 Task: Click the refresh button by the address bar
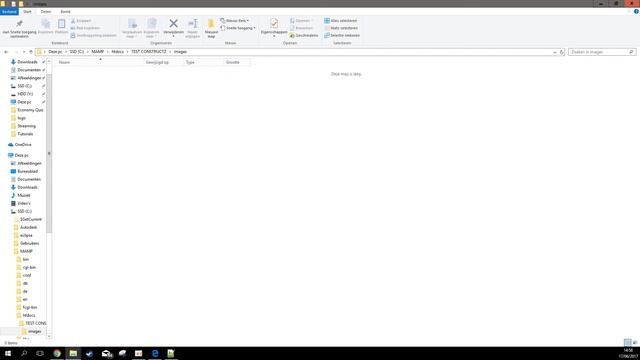point(562,52)
